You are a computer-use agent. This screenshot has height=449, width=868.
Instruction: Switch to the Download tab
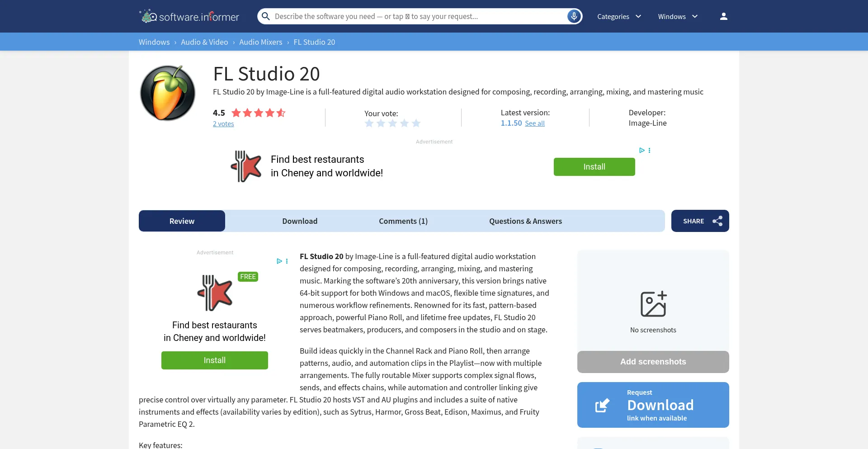point(300,221)
